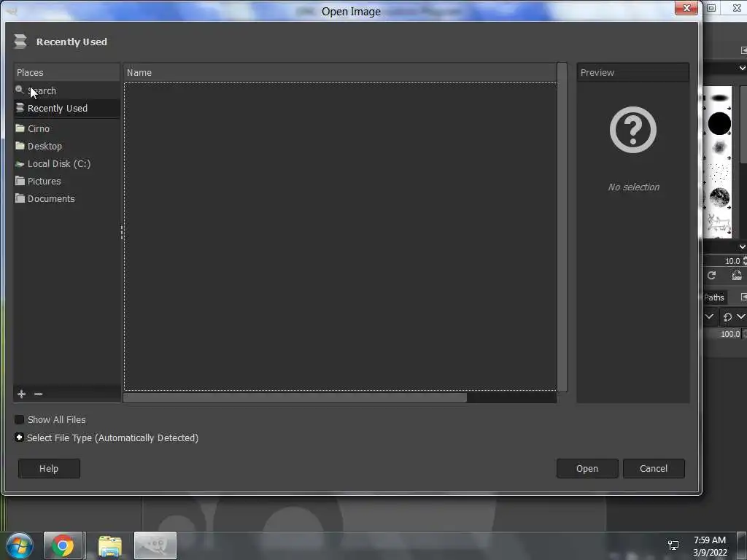Click the Open button
Image resolution: width=747 pixels, height=560 pixels.
[x=587, y=469]
